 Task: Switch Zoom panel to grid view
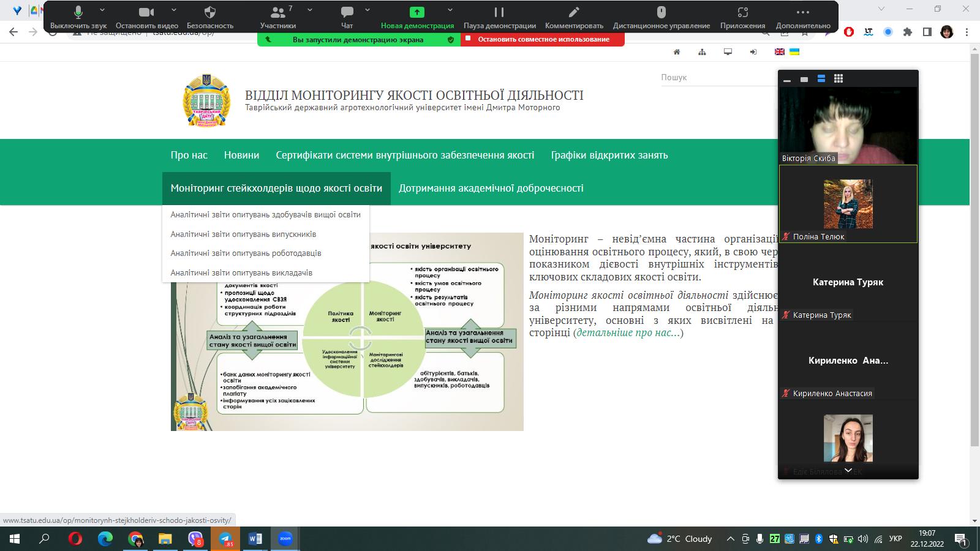pyautogui.click(x=839, y=78)
